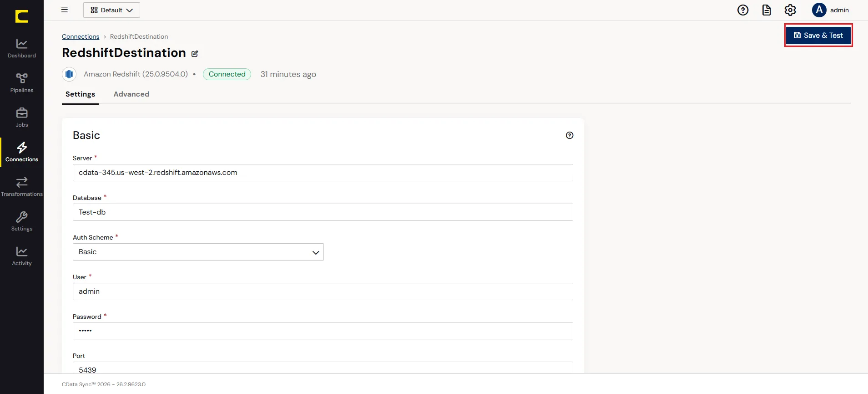Focus the Database input field

click(x=323, y=212)
